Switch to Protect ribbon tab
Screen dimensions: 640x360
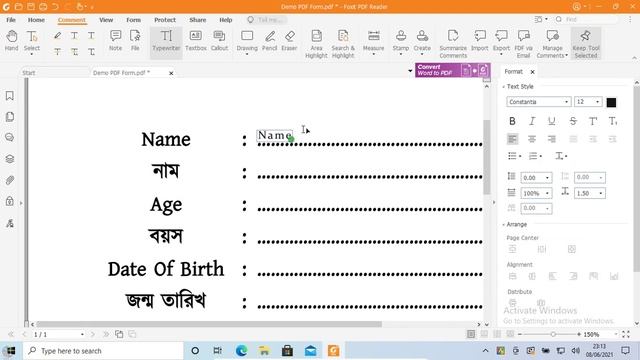pyautogui.click(x=165, y=20)
